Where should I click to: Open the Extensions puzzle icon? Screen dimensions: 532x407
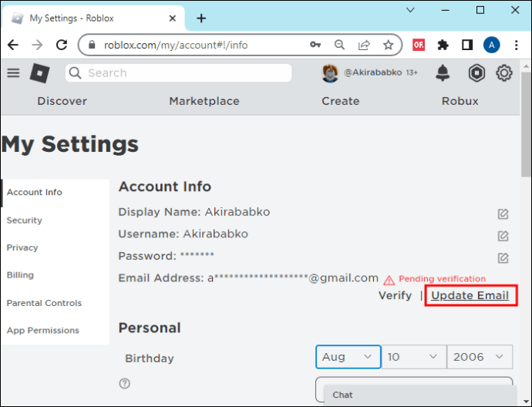click(443, 45)
